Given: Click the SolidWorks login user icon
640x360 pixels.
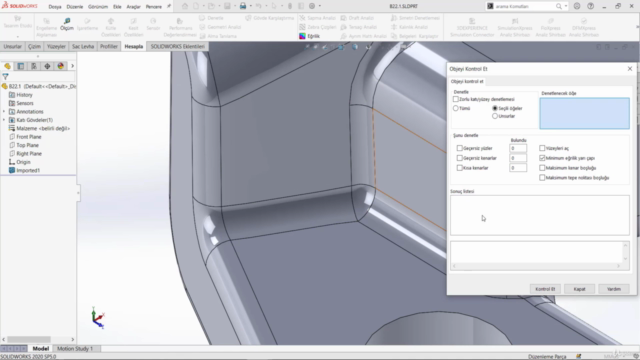Looking at the screenshot, I should click(x=577, y=6).
